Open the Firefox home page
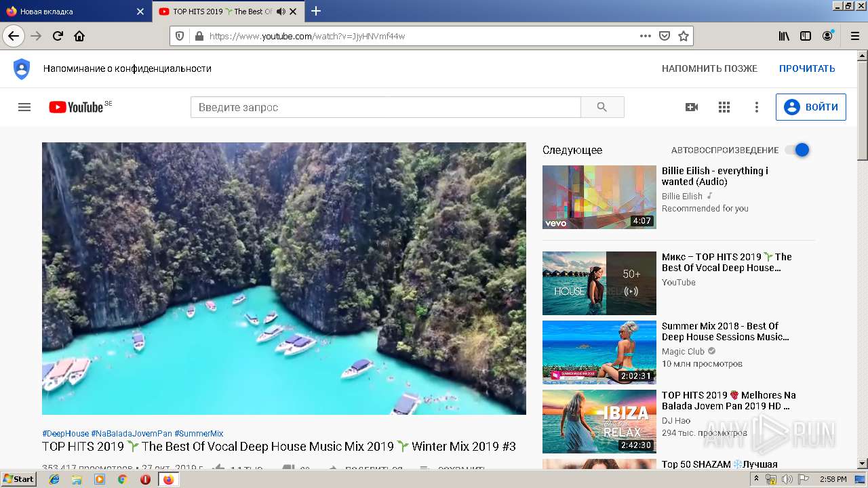868x488 pixels. click(79, 36)
